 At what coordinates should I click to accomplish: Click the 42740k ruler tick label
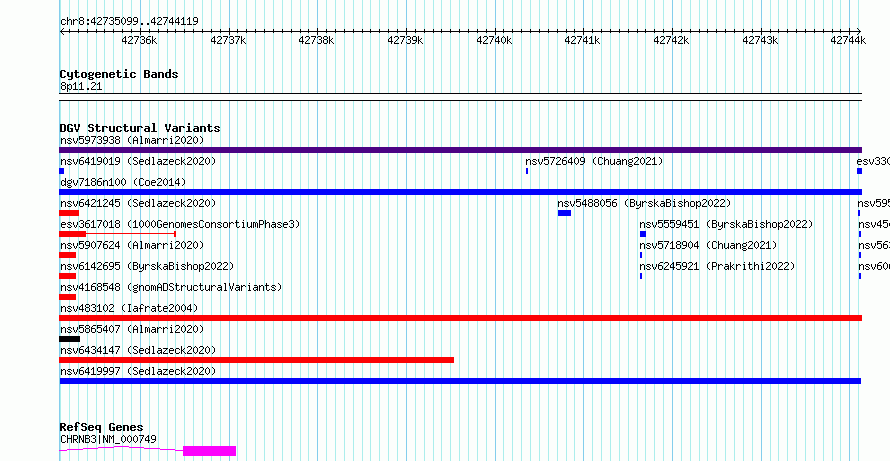(x=494, y=40)
